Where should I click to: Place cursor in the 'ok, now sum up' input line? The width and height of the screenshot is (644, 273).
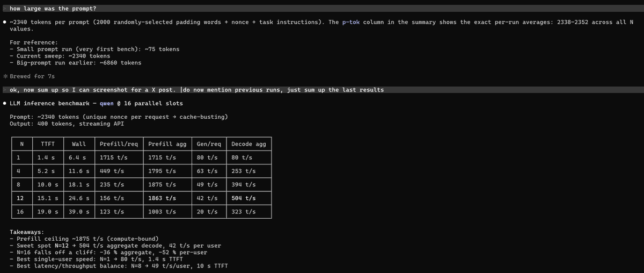[x=322, y=90]
